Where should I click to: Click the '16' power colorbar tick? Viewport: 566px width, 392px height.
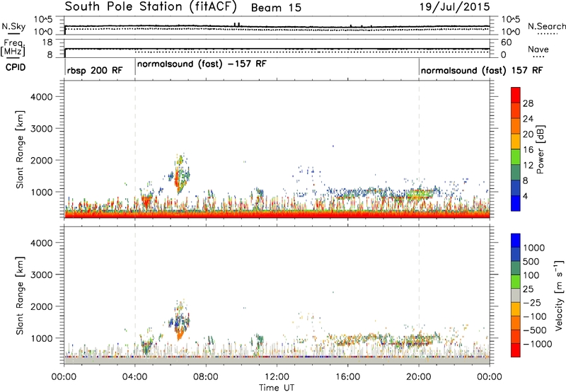[528, 150]
